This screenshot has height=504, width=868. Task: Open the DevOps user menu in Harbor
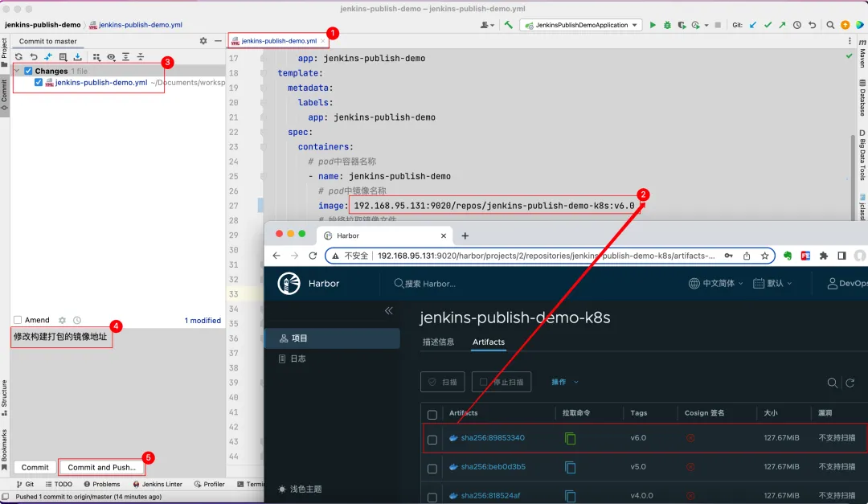coord(847,284)
